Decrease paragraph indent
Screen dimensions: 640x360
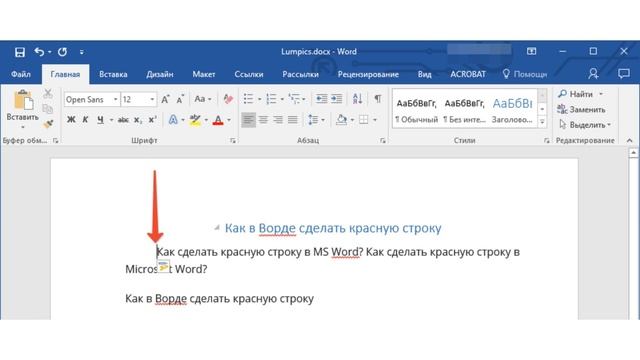coord(321,99)
